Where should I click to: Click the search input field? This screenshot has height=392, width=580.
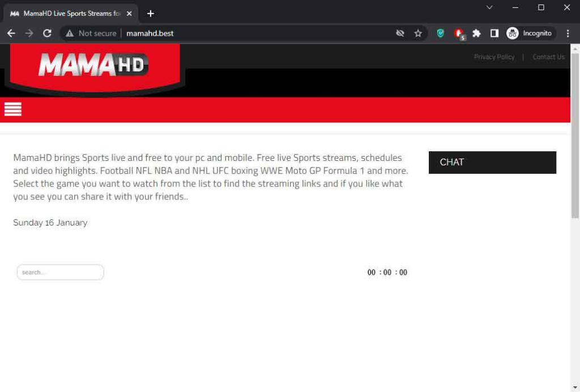click(x=61, y=272)
